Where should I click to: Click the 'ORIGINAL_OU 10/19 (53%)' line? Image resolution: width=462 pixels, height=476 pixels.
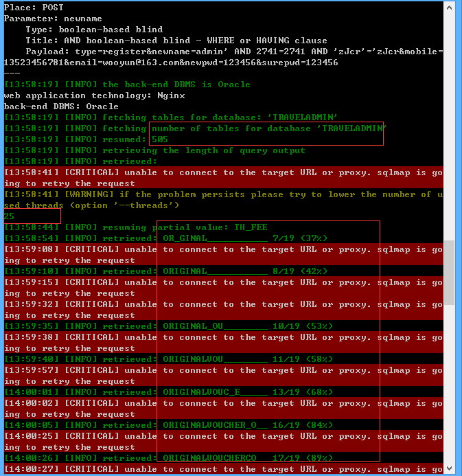coord(168,326)
